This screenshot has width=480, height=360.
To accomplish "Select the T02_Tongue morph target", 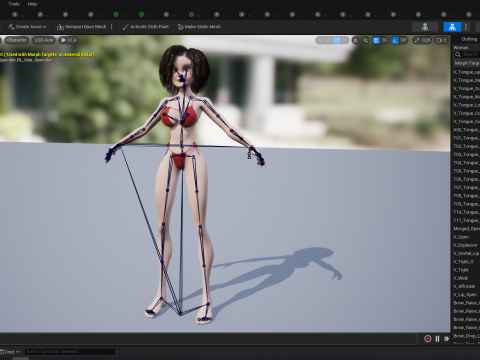I will pos(466,146).
